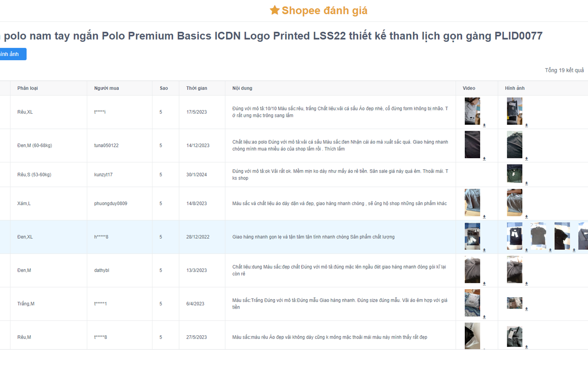Open kunzyt17's review image thumbnail
The image size is (588, 368).
click(514, 174)
